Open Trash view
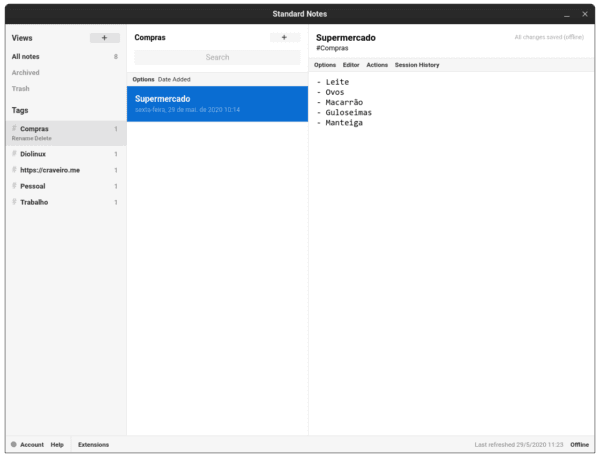Screen dimensions: 600x458 [65, 88]
